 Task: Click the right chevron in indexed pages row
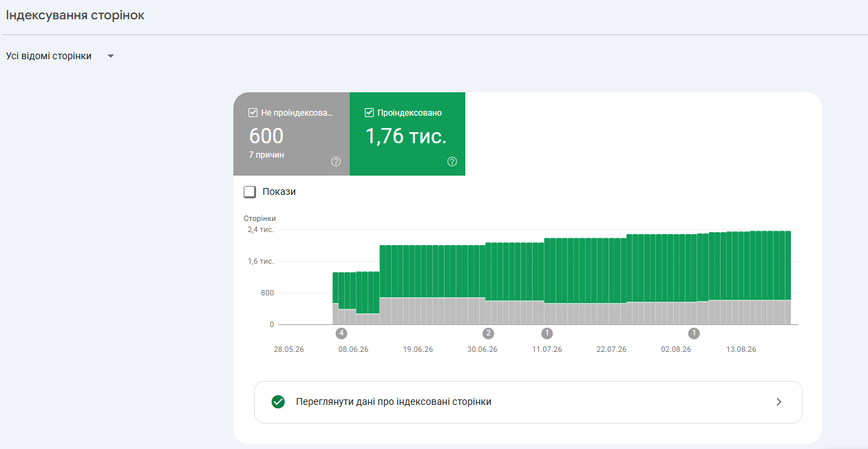click(779, 401)
